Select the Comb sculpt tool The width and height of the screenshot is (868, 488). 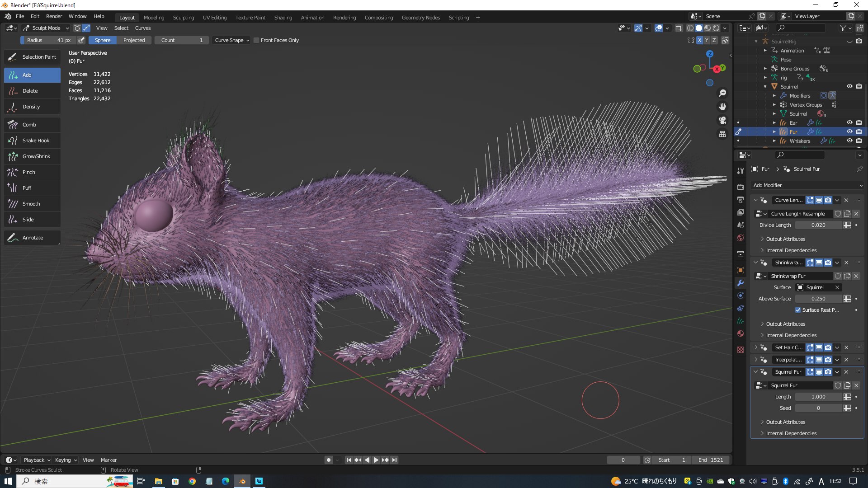click(32, 125)
